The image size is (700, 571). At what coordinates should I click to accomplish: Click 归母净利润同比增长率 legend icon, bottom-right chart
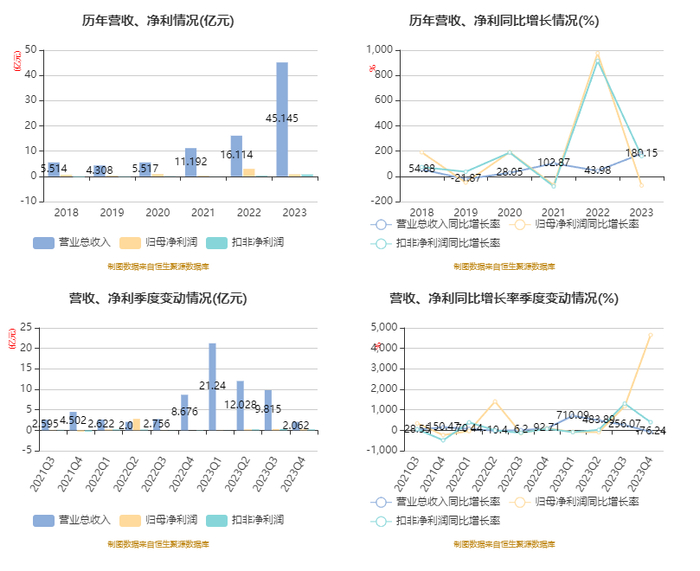click(520, 502)
